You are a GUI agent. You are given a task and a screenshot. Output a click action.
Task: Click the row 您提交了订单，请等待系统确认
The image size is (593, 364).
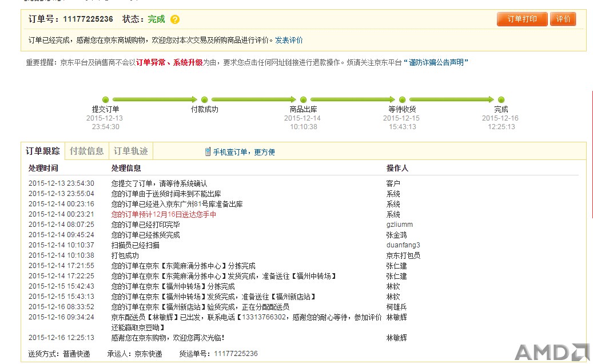pos(159,183)
